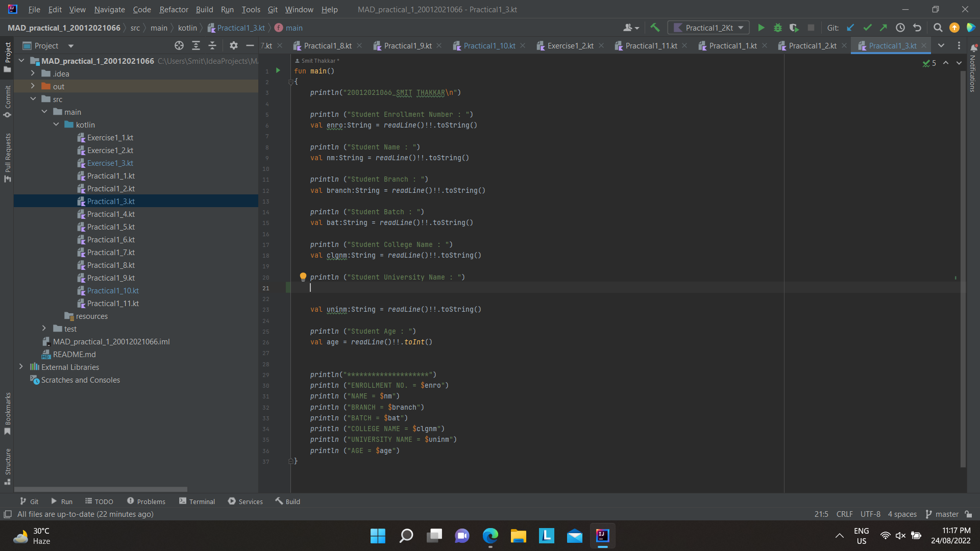This screenshot has width=980, height=551.
Task: Toggle the Commit tool window sidebar button
Action: click(7, 101)
